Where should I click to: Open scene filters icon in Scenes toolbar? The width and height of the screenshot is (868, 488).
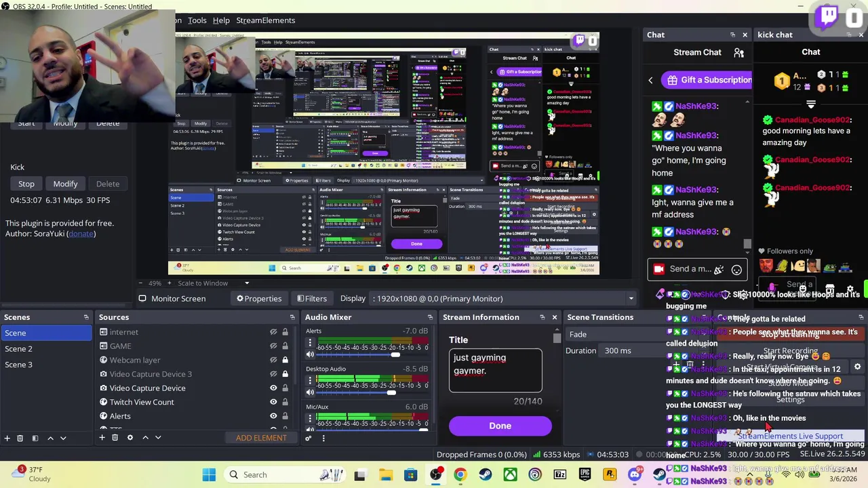click(x=35, y=438)
